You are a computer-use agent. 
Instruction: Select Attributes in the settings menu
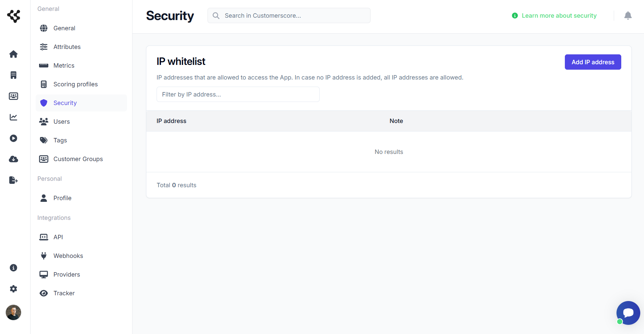67,47
